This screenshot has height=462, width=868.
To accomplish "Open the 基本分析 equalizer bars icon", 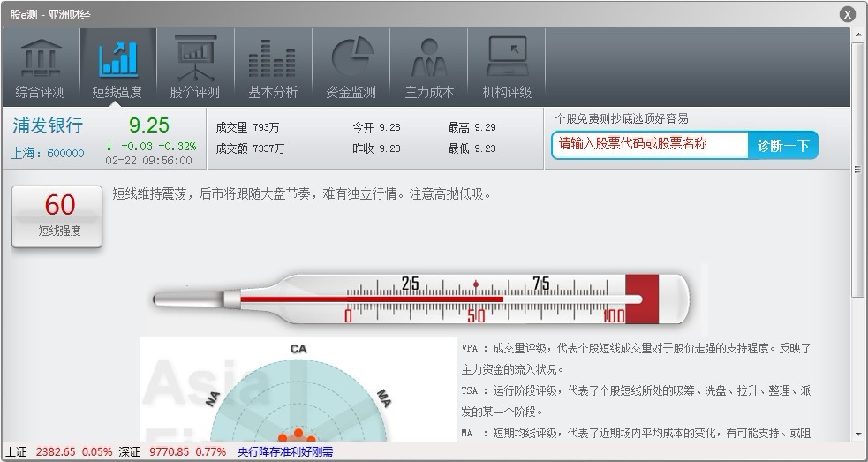I will point(272,58).
